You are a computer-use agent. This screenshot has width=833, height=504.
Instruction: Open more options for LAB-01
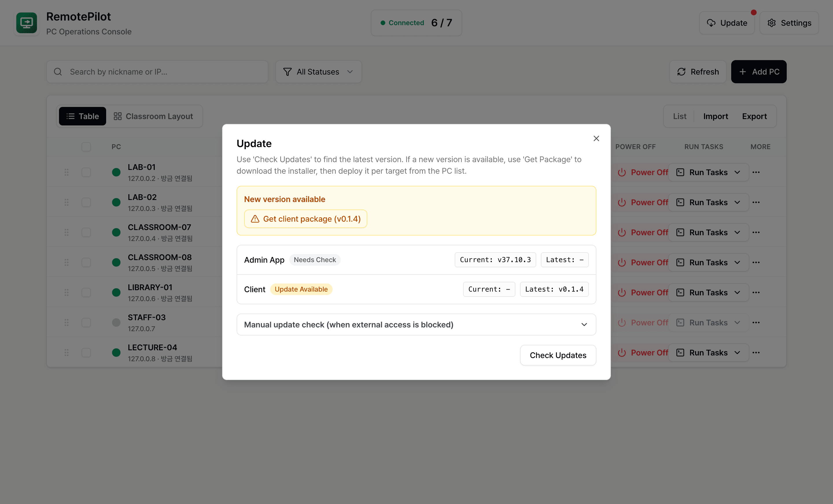756,172
